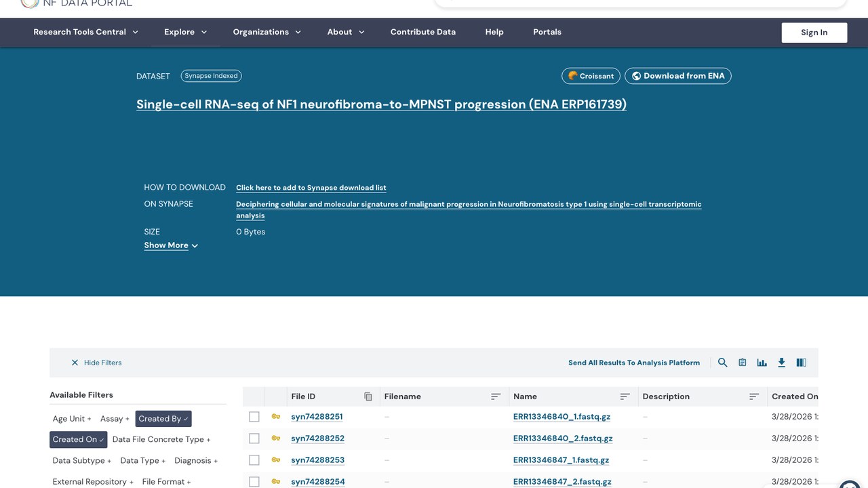Click the NF Data Portal logo

tap(77, 3)
